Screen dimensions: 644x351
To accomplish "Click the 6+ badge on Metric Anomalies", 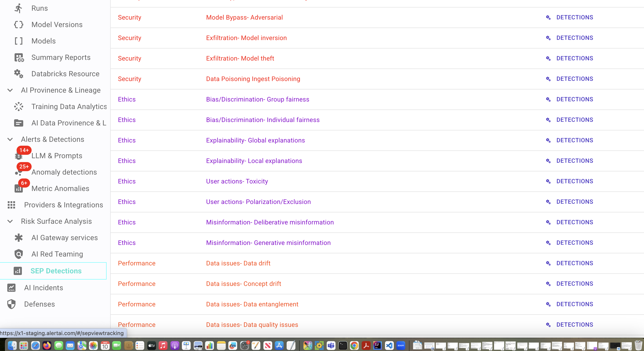I will [24, 183].
